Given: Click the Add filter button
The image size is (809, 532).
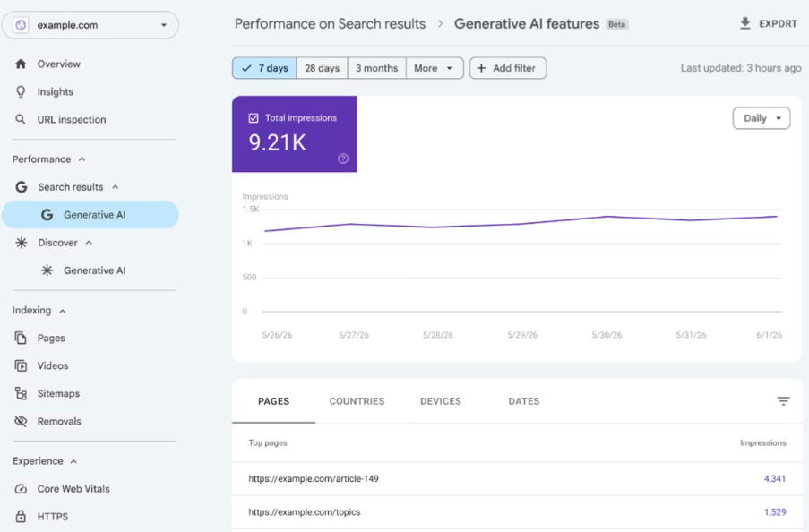Looking at the screenshot, I should click(508, 68).
